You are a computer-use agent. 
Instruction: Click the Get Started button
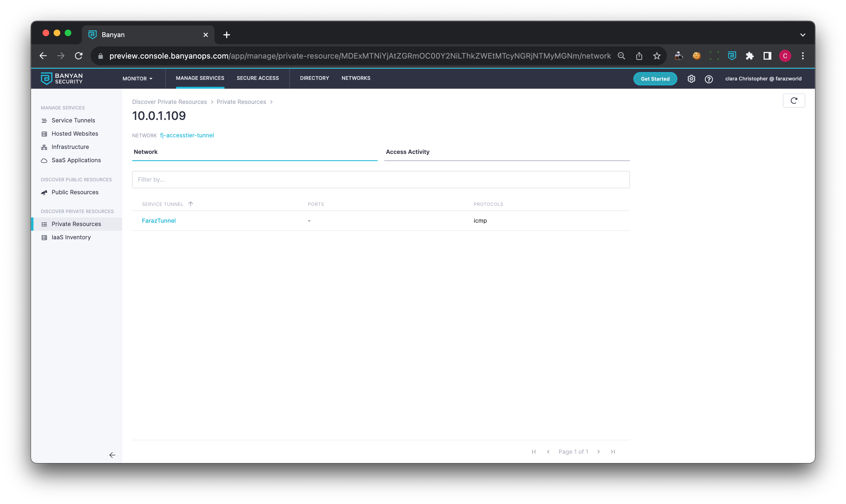pyautogui.click(x=655, y=79)
